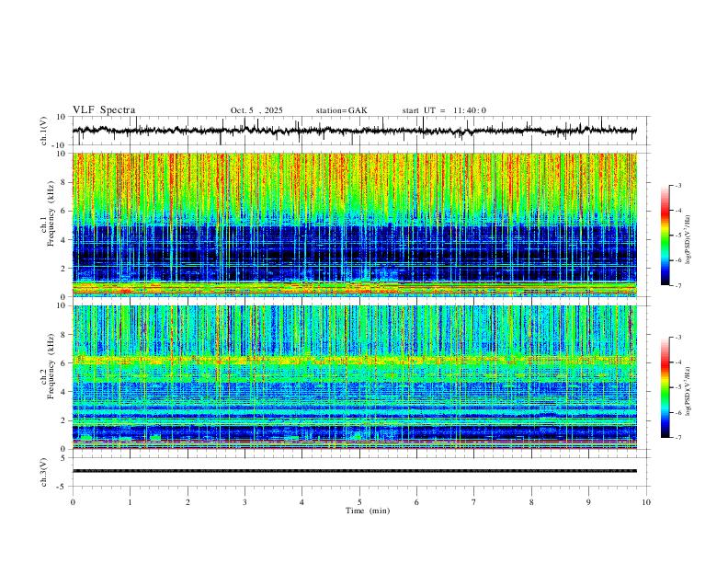The width and height of the screenshot is (728, 563).
Task: Select the ch.2 "Frequency (kHz)" axis label
Action: pos(51,366)
